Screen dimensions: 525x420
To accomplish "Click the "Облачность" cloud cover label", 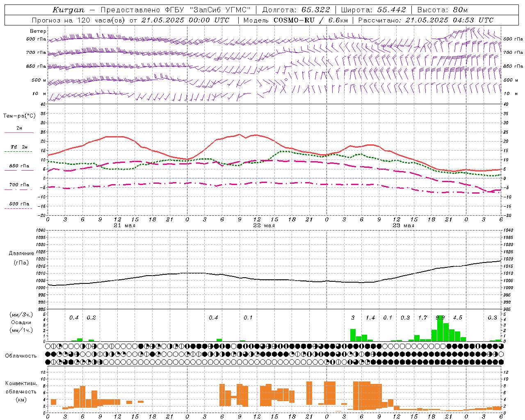I will (x=21, y=356).
